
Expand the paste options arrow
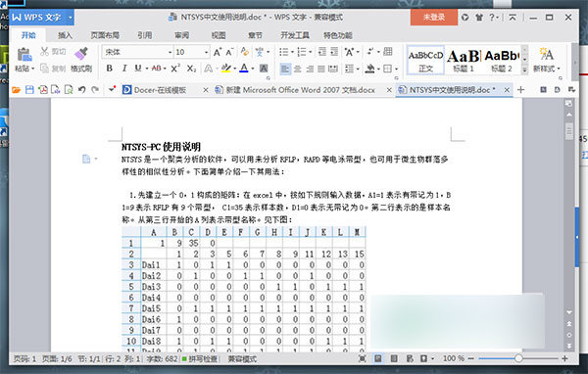pyautogui.click(x=33, y=69)
